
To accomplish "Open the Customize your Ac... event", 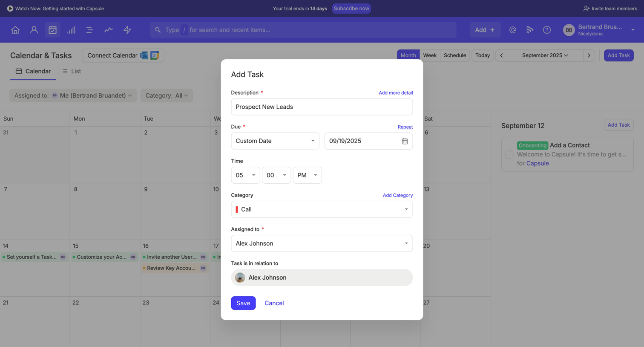I will pyautogui.click(x=105, y=257).
